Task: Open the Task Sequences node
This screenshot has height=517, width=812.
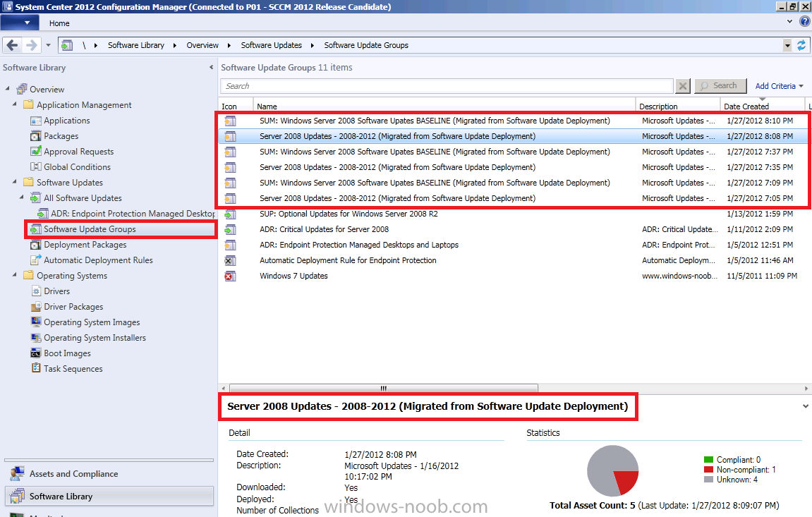Action: 73,369
